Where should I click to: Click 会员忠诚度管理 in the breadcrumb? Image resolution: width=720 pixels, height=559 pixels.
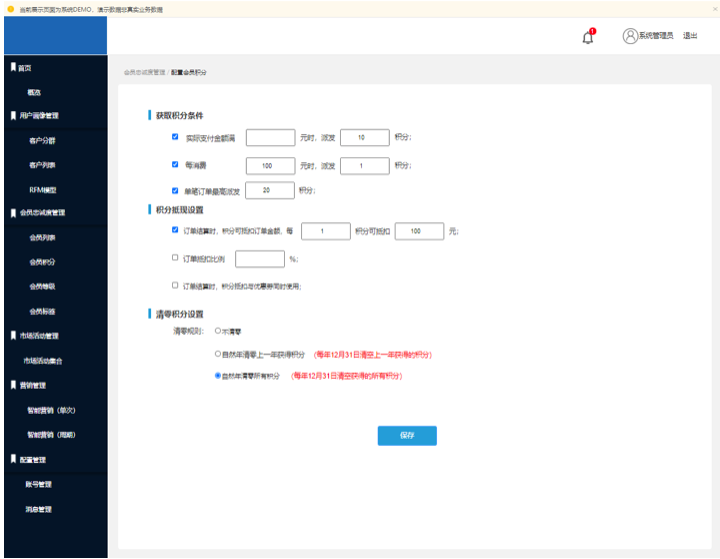coord(144,73)
